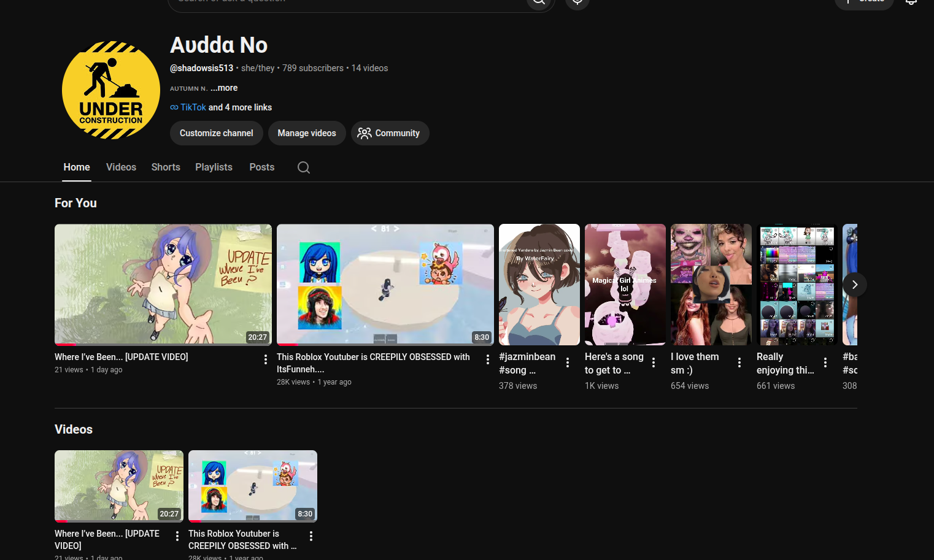The width and height of the screenshot is (934, 560).
Task: Open options menu for Really enjoying short
Action: (x=825, y=362)
